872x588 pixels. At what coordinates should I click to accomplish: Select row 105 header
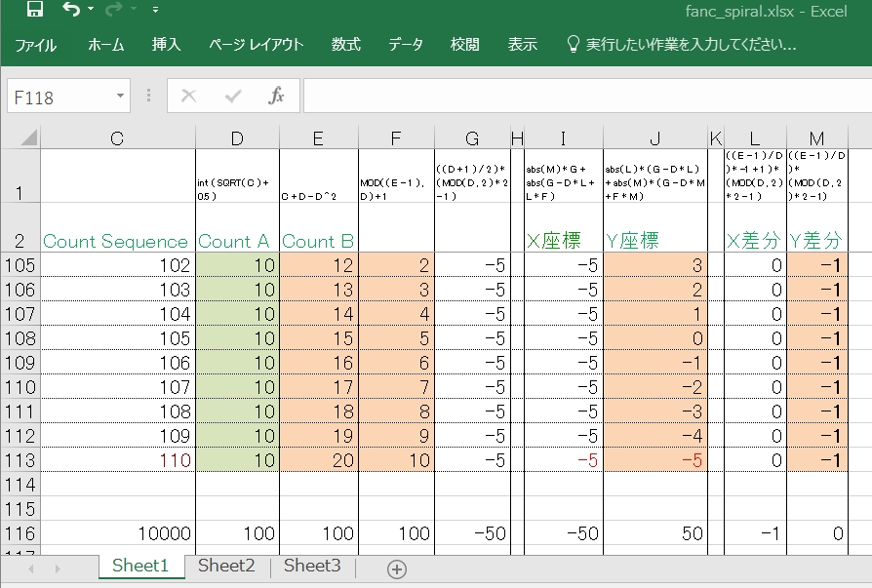[x=20, y=265]
